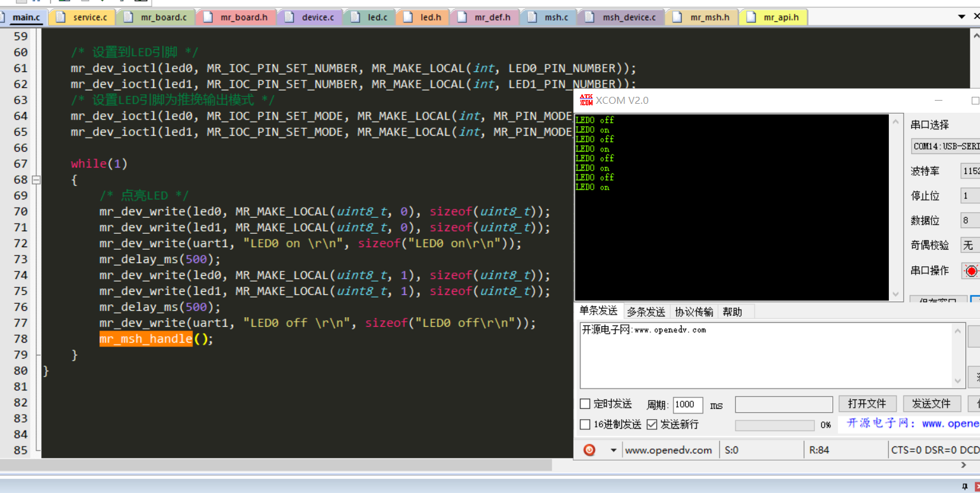980x493 pixels.
Task: Open the service.c editor tab
Action: (81, 17)
